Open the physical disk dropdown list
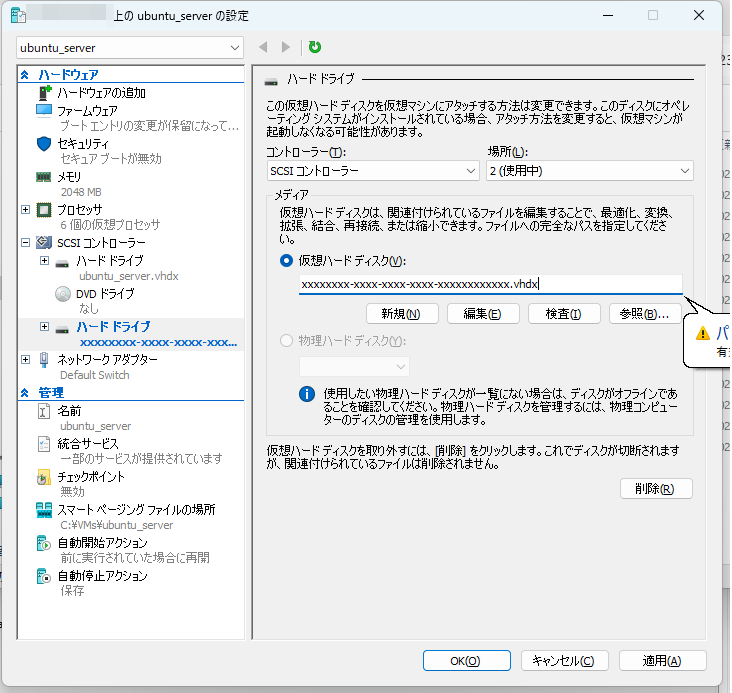The image size is (732, 693). tap(354, 367)
